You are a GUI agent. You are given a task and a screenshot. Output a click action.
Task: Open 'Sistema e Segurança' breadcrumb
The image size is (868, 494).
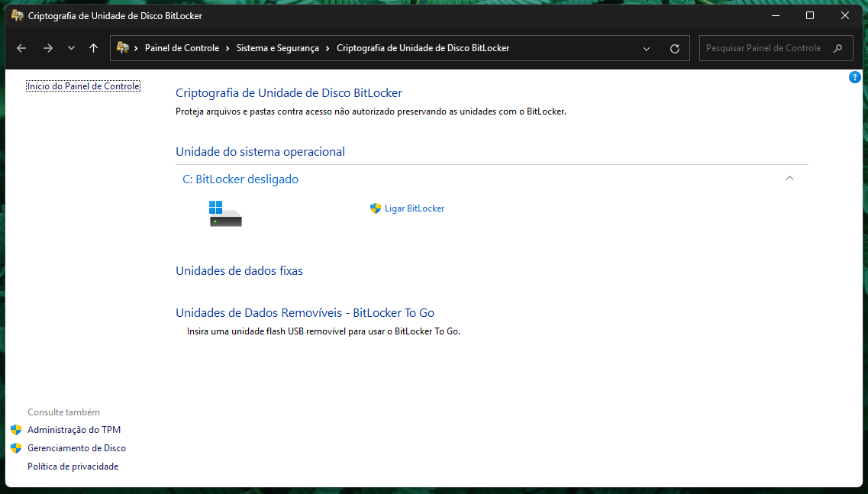click(277, 48)
